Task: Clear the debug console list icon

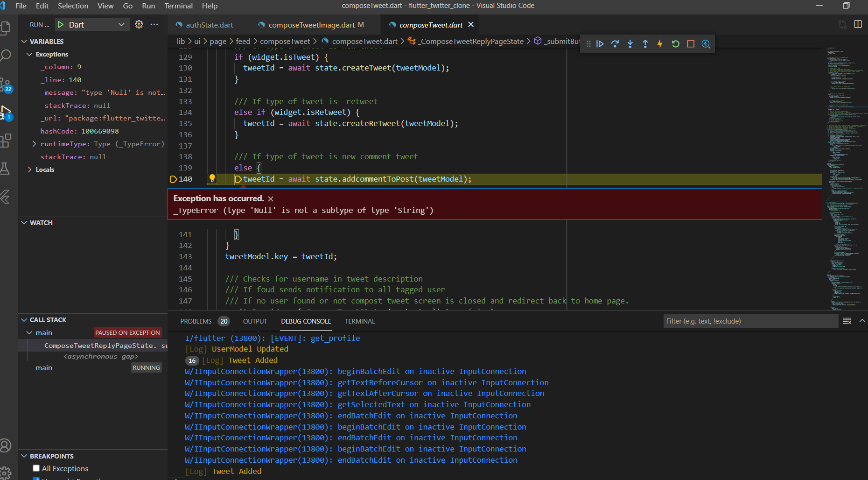Action: tap(847, 321)
